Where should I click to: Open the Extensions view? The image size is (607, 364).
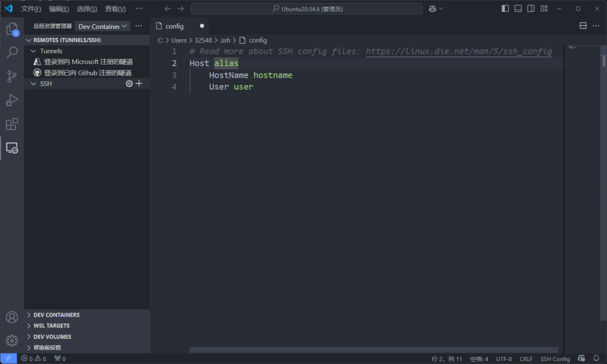click(12, 124)
